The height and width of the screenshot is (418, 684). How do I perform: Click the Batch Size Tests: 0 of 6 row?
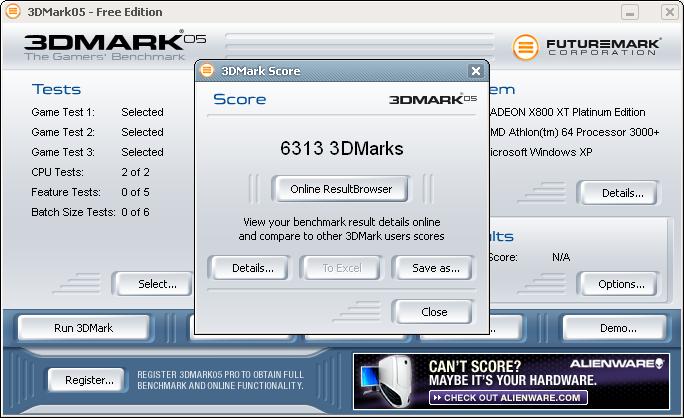pyautogui.click(x=90, y=212)
